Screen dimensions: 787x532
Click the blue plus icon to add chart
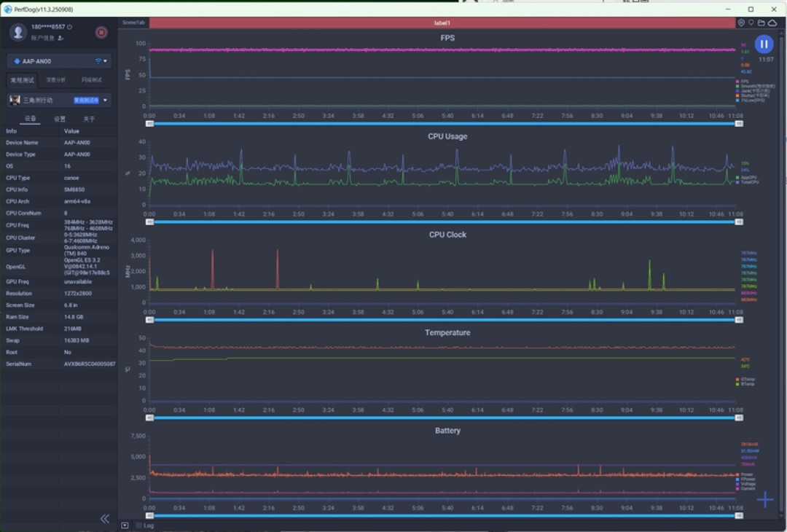pos(764,499)
